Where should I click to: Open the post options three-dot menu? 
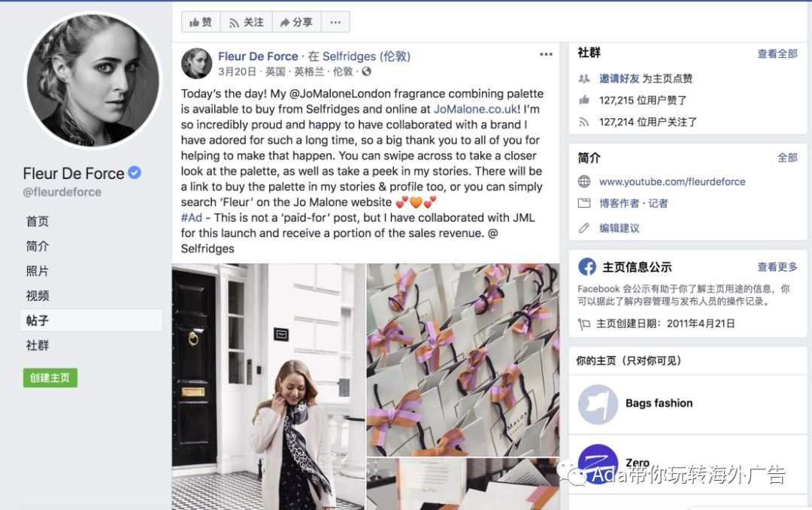tap(546, 54)
